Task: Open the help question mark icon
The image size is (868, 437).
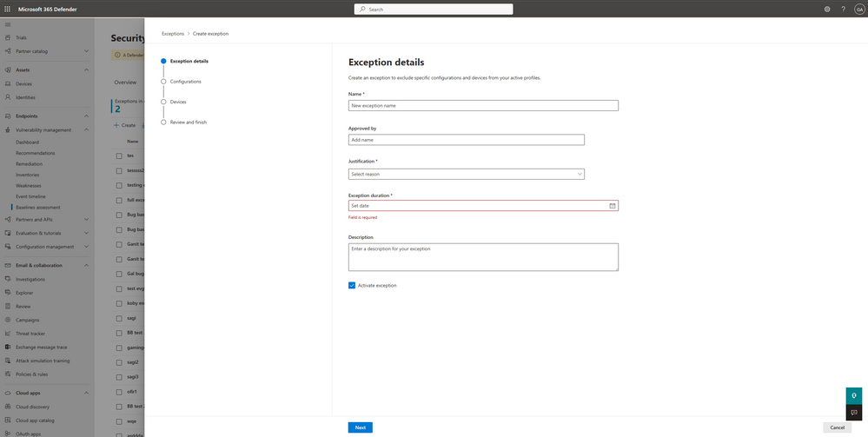Action: [x=843, y=9]
